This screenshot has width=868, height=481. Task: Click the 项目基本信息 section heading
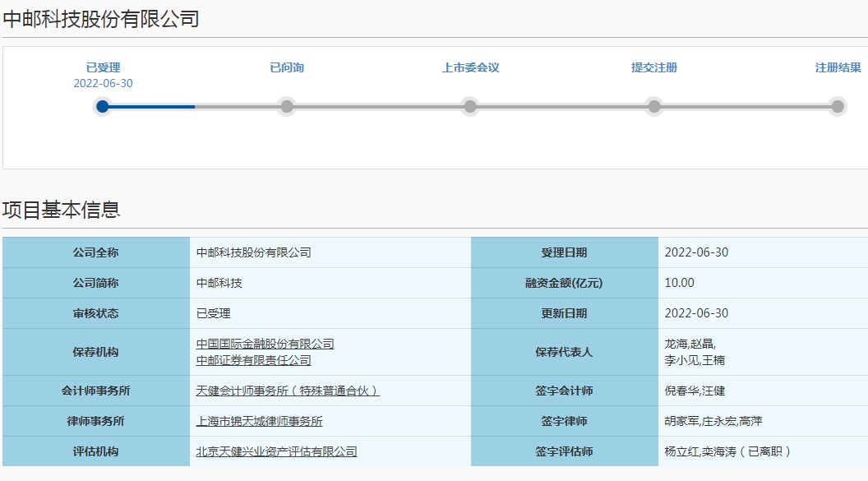[x=62, y=210]
